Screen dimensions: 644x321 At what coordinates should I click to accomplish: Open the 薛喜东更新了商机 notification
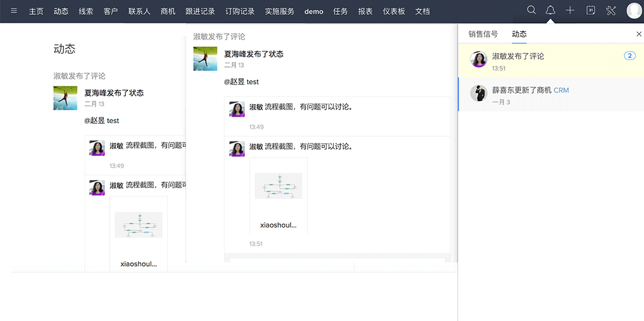click(x=522, y=91)
